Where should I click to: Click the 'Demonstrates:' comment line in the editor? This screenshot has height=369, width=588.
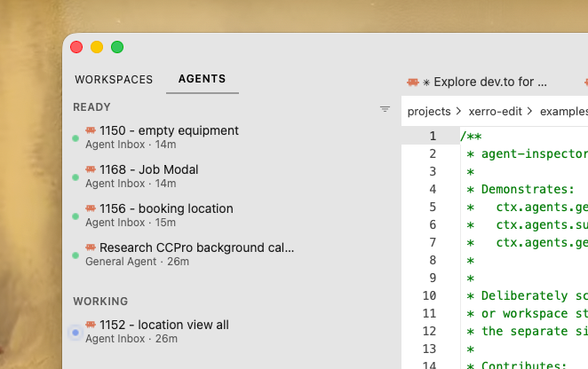528,189
